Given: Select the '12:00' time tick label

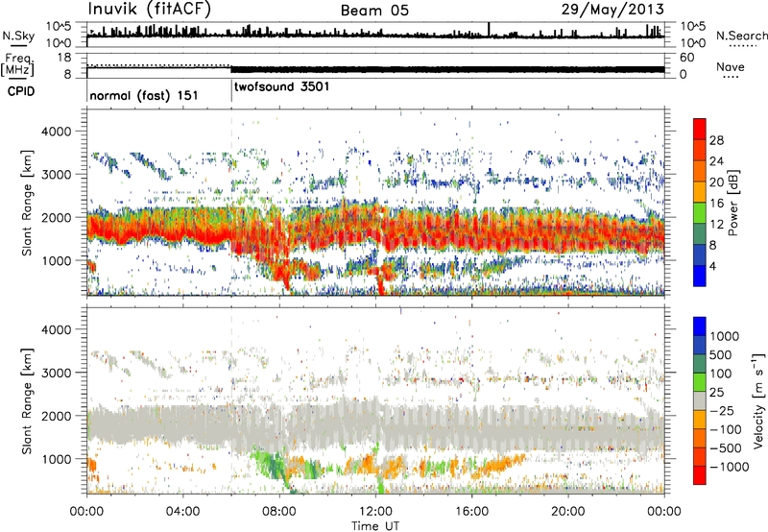Looking at the screenshot, I should point(375,512).
